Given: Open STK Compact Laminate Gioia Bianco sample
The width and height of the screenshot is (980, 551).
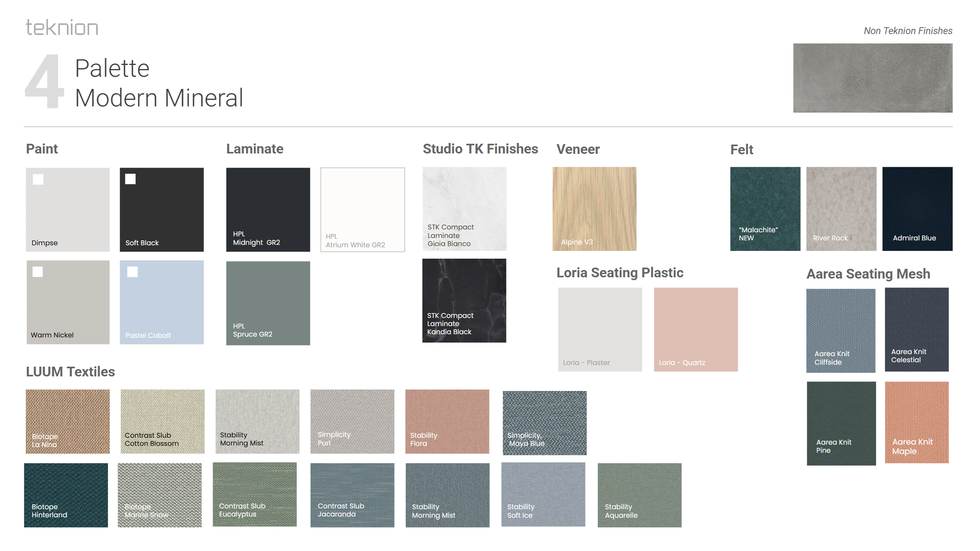Looking at the screenshot, I should pos(465,209).
